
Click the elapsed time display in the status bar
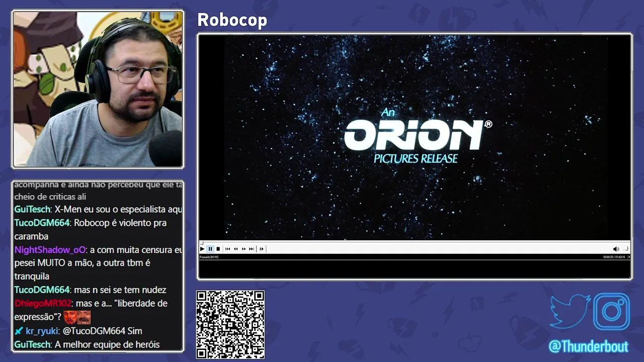click(614, 257)
